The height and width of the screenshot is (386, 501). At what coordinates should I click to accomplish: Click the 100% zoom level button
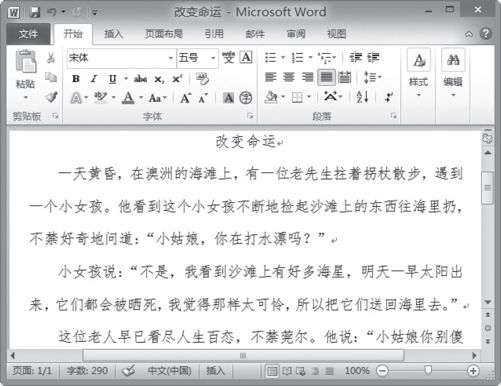pyautogui.click(x=357, y=371)
